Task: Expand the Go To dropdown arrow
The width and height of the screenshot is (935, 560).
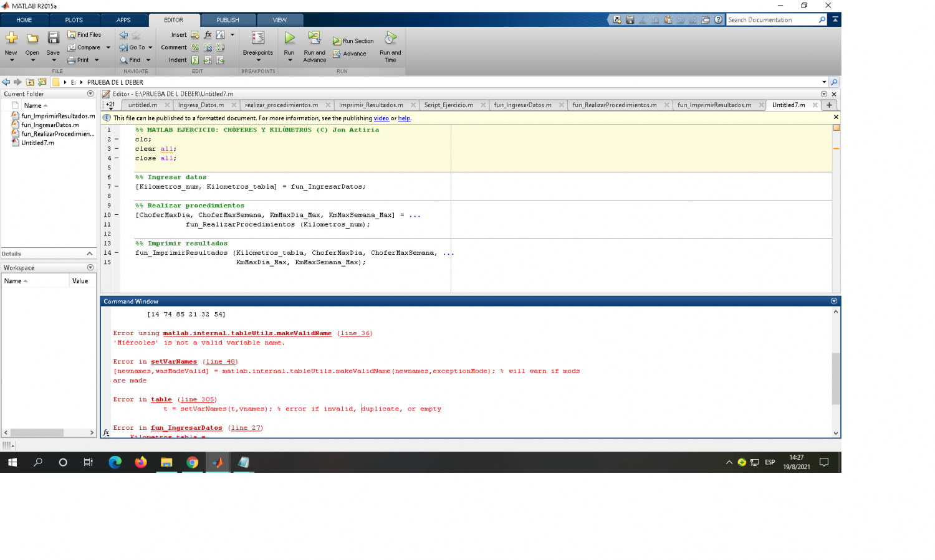Action: 150,47
